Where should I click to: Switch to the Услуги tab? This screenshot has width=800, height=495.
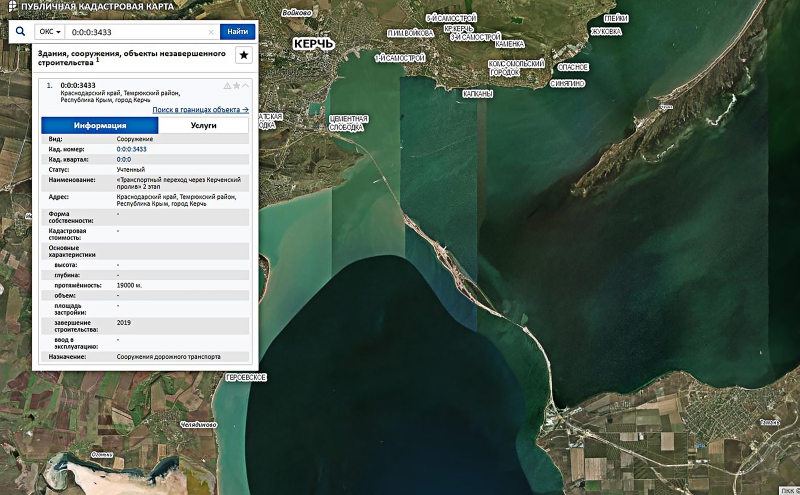pos(203,126)
